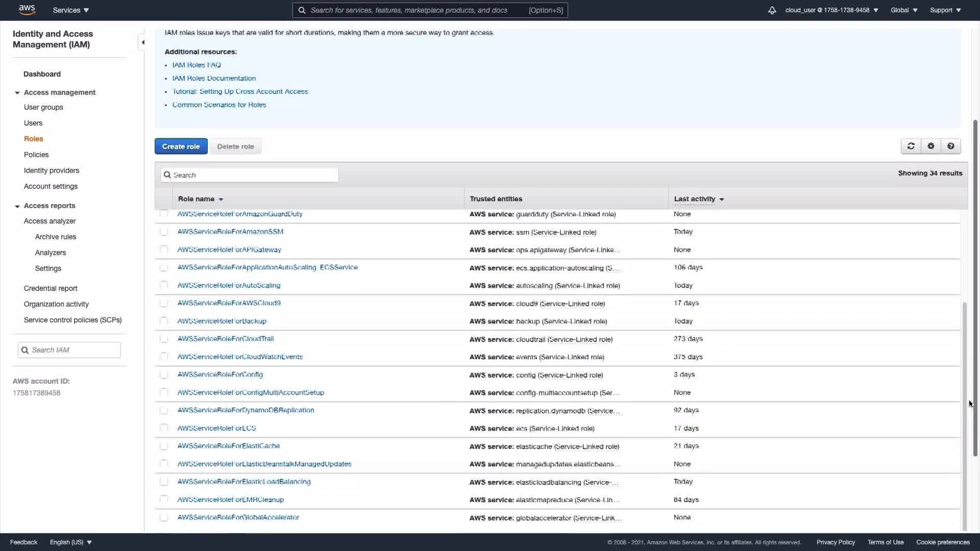Refresh the roles table
The height and width of the screenshot is (551, 980).
pos(911,146)
